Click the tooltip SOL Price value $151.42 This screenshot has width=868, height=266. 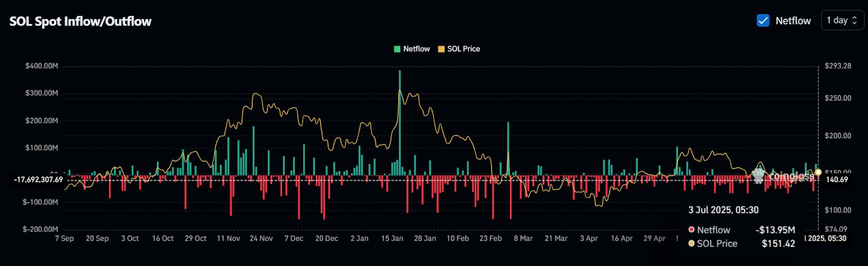click(x=778, y=244)
